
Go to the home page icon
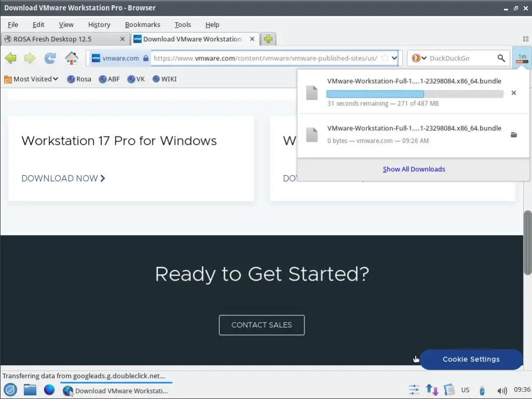[x=71, y=58]
